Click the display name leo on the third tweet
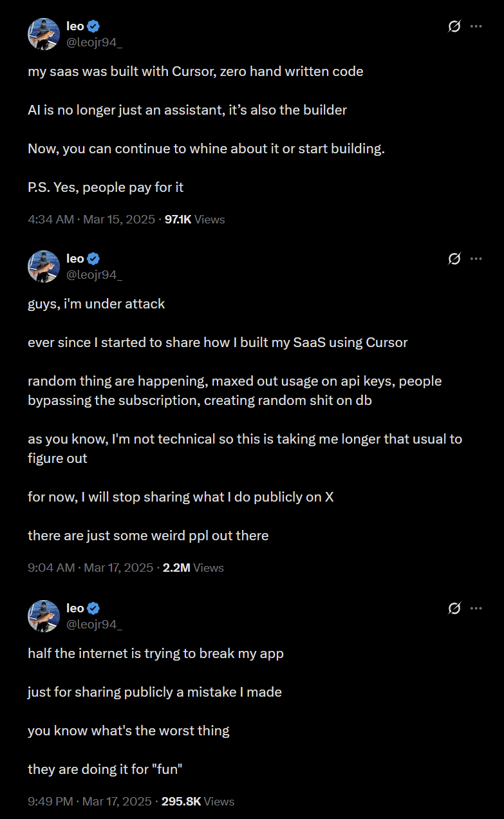 coord(75,608)
